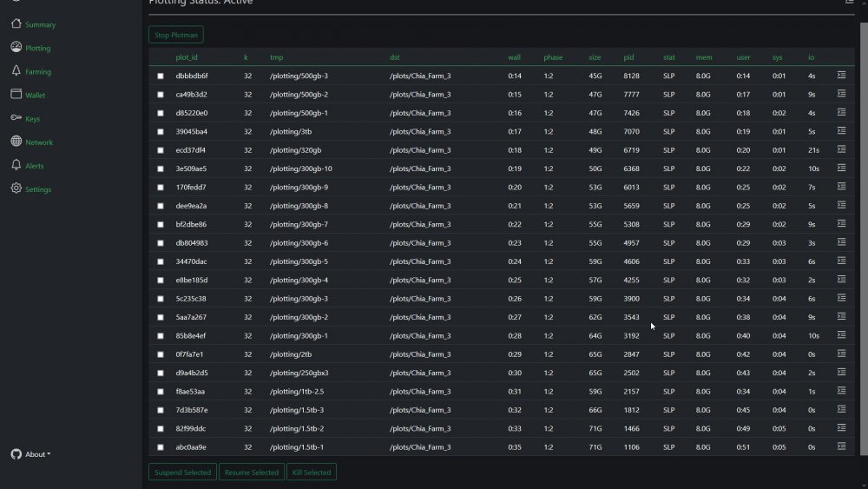Click the Plotting gauge icon in sidebar
Screen dimensions: 868x489
(x=16, y=47)
